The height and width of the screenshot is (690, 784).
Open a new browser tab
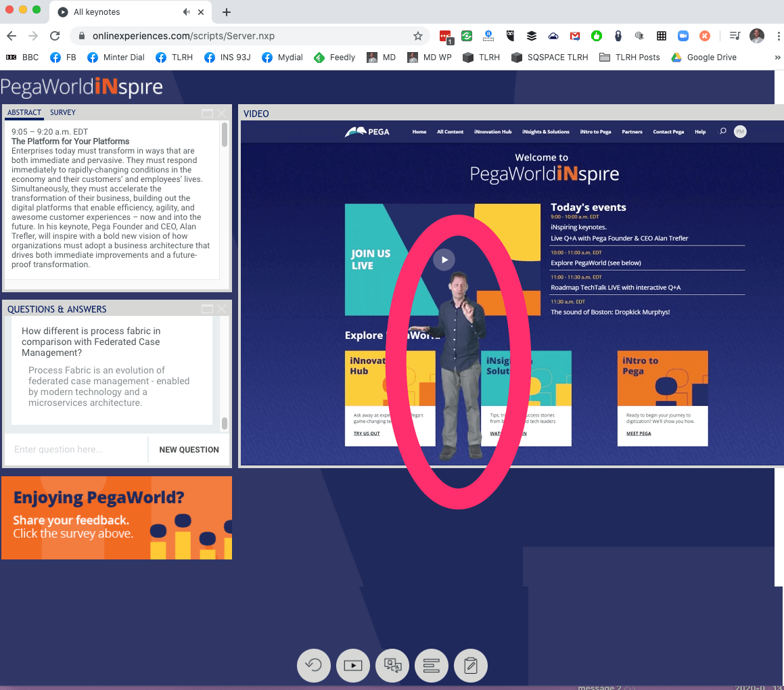[227, 12]
